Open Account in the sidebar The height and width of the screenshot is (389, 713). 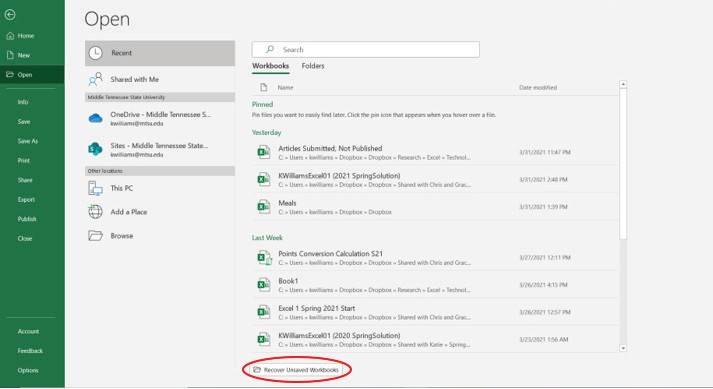[x=28, y=331]
